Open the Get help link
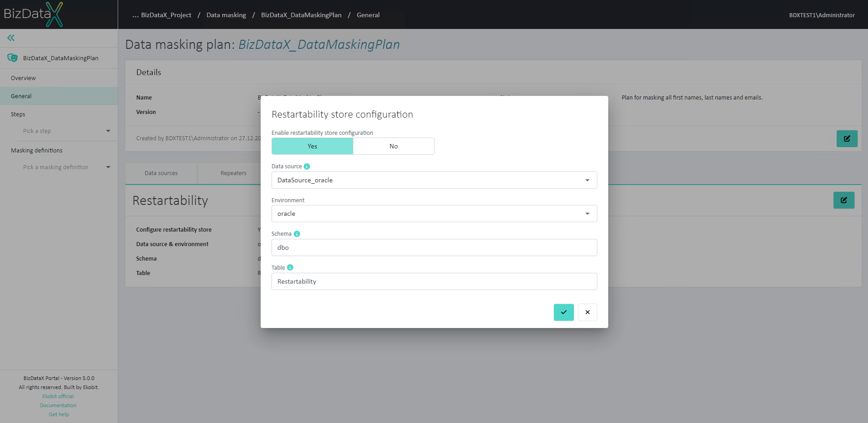 point(59,414)
